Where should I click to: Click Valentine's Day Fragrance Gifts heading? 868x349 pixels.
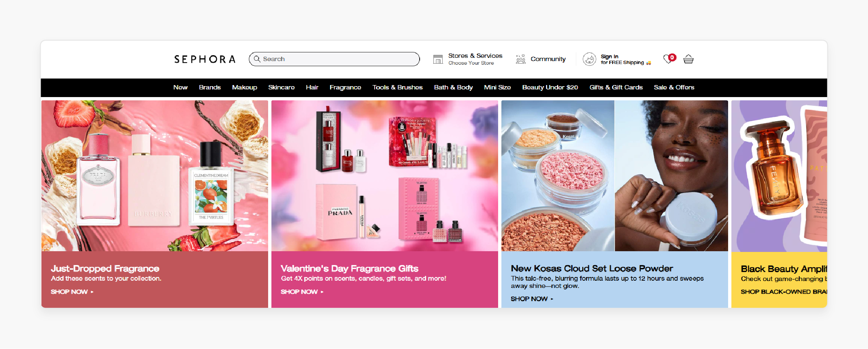pos(350,268)
